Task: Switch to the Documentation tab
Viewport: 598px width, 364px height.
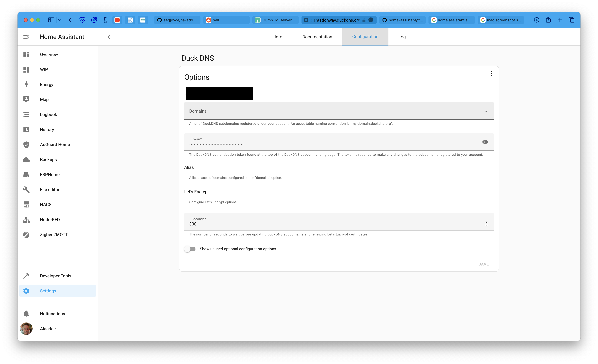Action: 317,37
